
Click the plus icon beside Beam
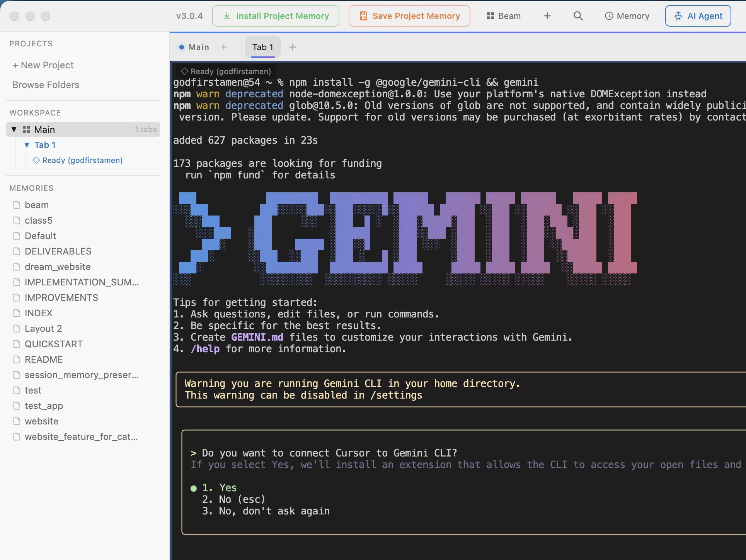[547, 16]
